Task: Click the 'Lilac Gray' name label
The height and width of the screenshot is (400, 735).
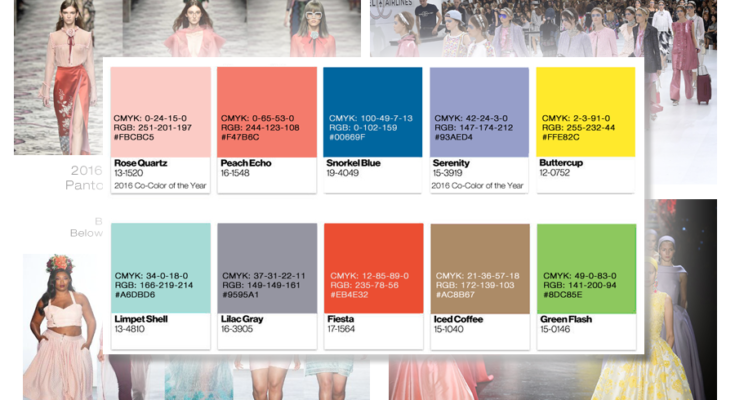Action: click(x=242, y=319)
